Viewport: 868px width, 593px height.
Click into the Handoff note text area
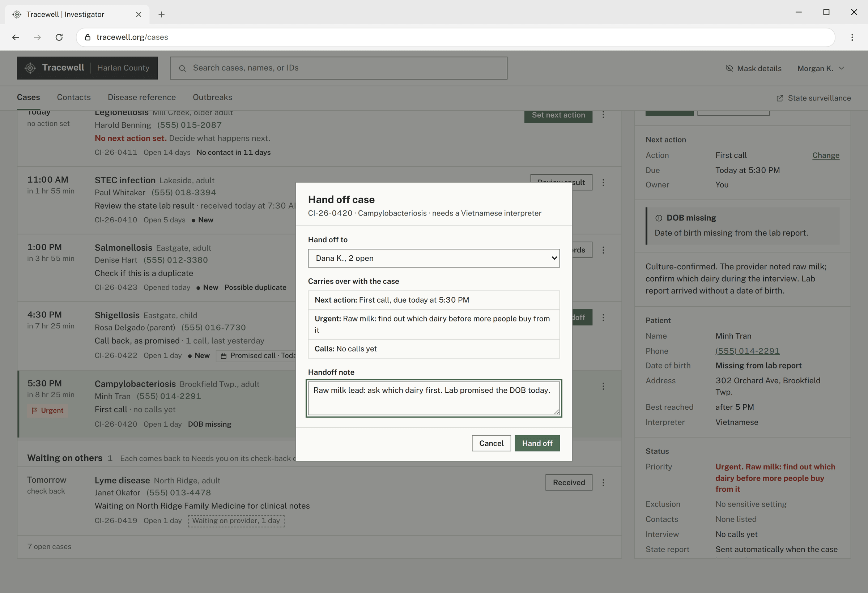[434, 398]
